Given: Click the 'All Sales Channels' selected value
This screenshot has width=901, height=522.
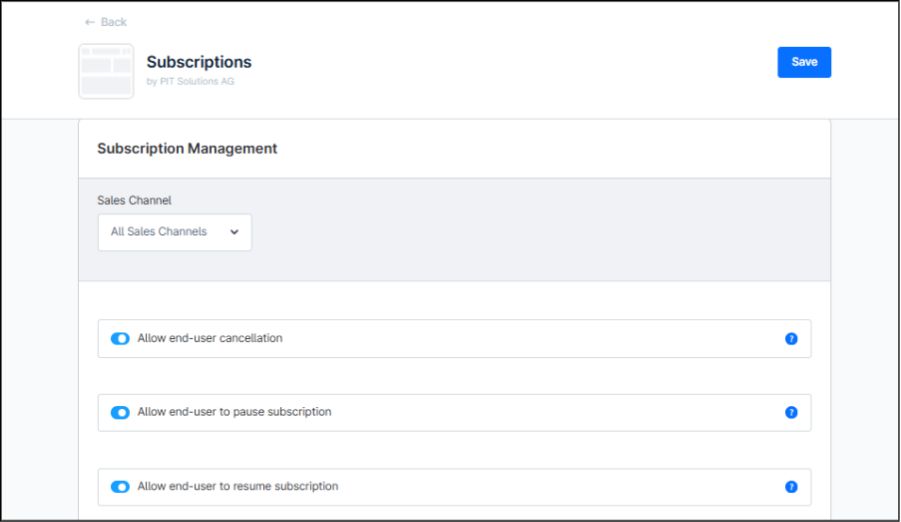Looking at the screenshot, I should click(159, 232).
